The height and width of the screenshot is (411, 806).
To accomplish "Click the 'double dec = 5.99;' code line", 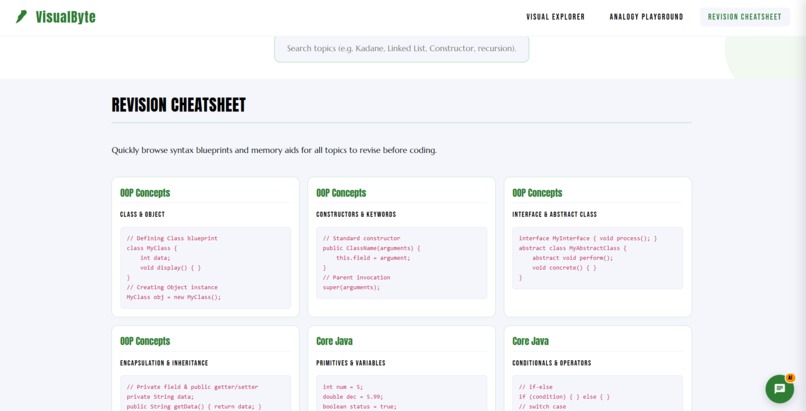I will click(x=353, y=397).
